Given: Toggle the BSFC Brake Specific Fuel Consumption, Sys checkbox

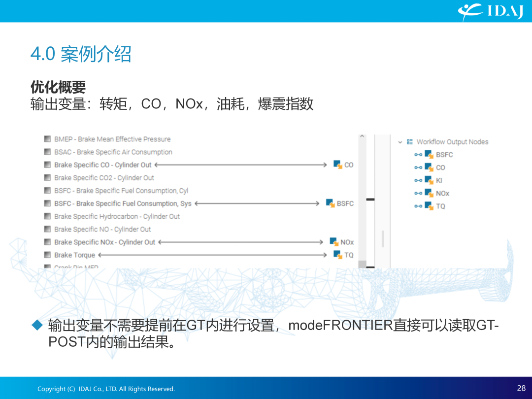Looking at the screenshot, I should click(47, 203).
